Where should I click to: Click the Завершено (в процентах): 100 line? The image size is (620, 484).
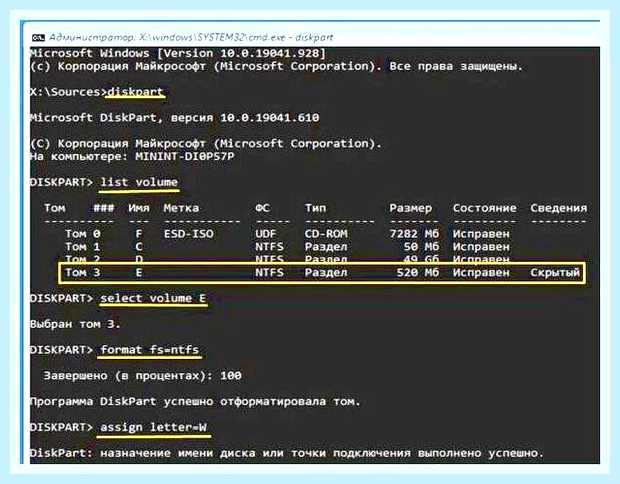point(142,376)
